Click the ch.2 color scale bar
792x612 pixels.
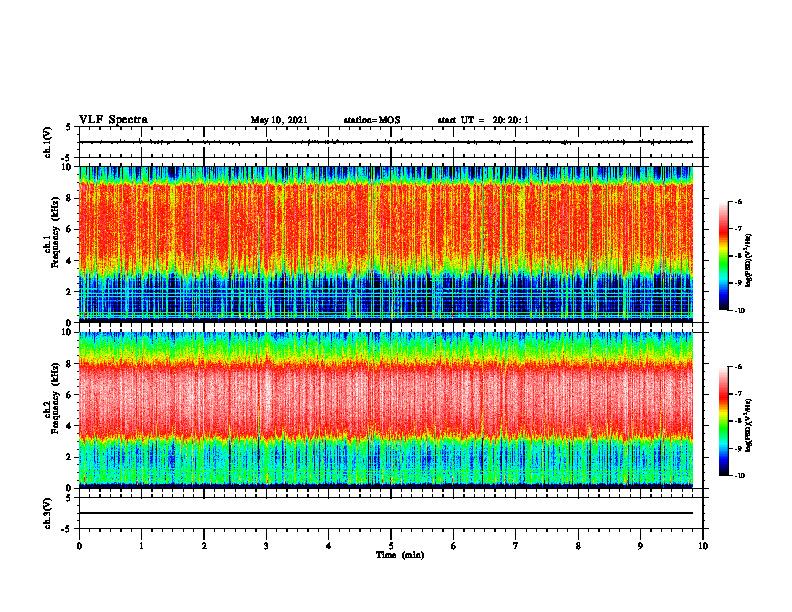[x=723, y=421]
